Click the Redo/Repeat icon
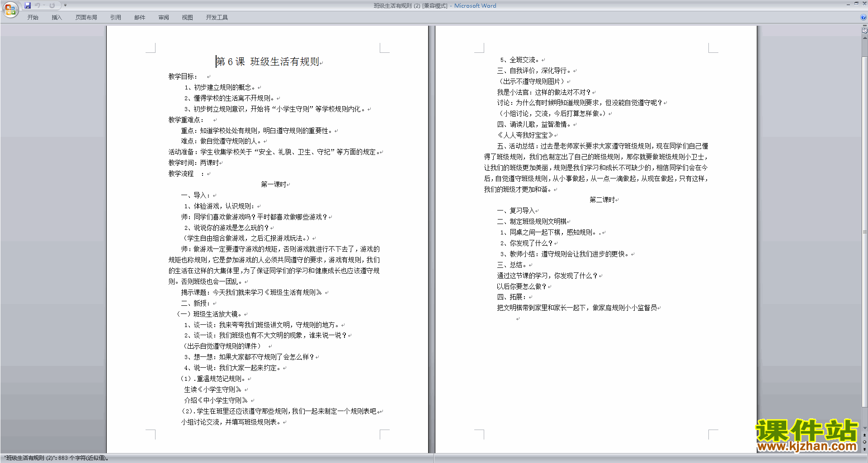 [x=52, y=5]
